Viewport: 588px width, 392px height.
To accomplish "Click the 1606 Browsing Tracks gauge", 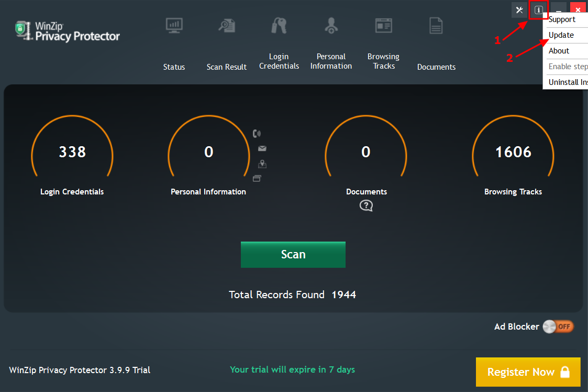I will pyautogui.click(x=513, y=153).
